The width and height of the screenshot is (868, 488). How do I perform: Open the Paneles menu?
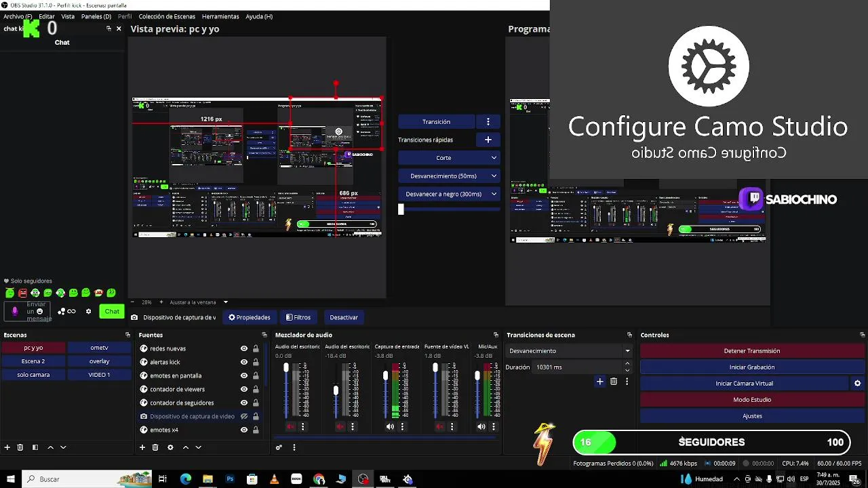(x=96, y=16)
